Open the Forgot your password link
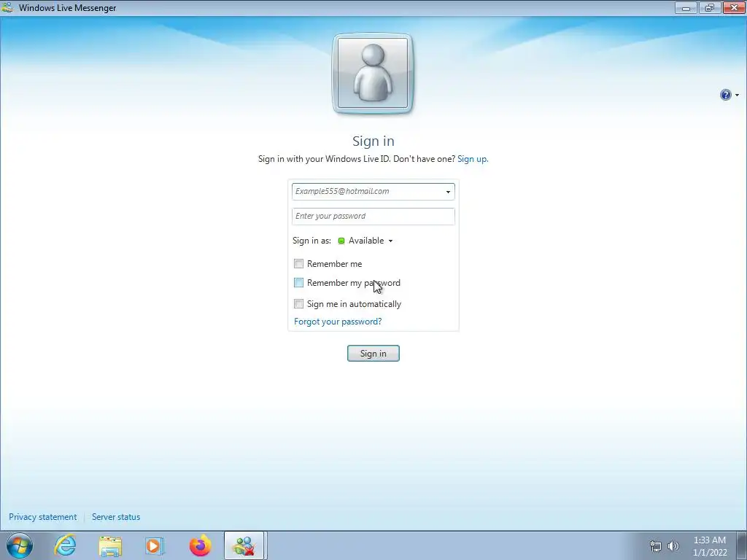The height and width of the screenshot is (560, 747). tap(338, 322)
